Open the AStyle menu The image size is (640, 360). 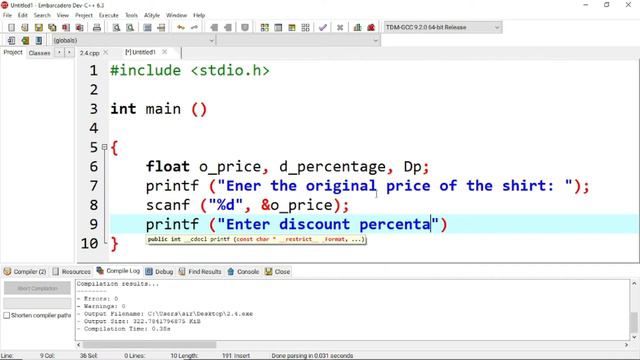click(152, 15)
